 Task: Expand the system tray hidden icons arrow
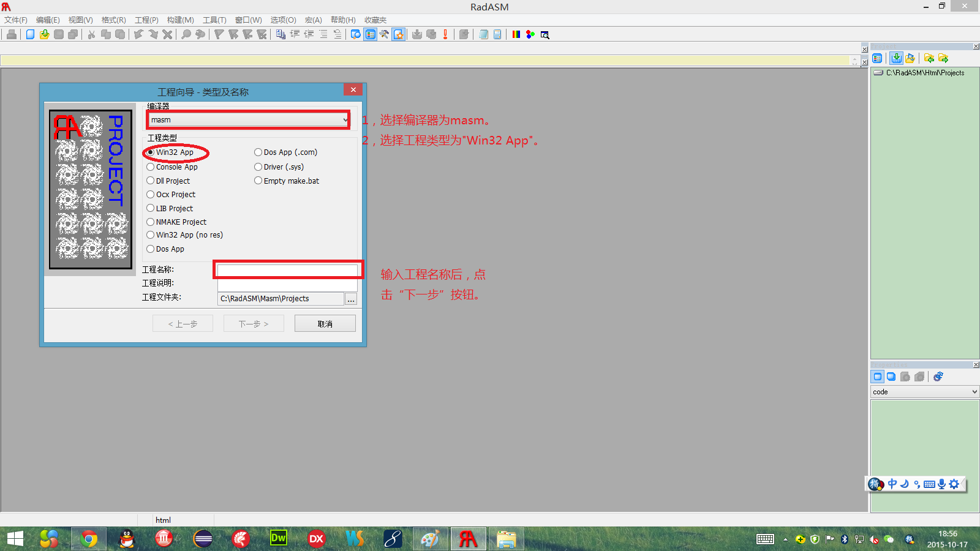785,539
